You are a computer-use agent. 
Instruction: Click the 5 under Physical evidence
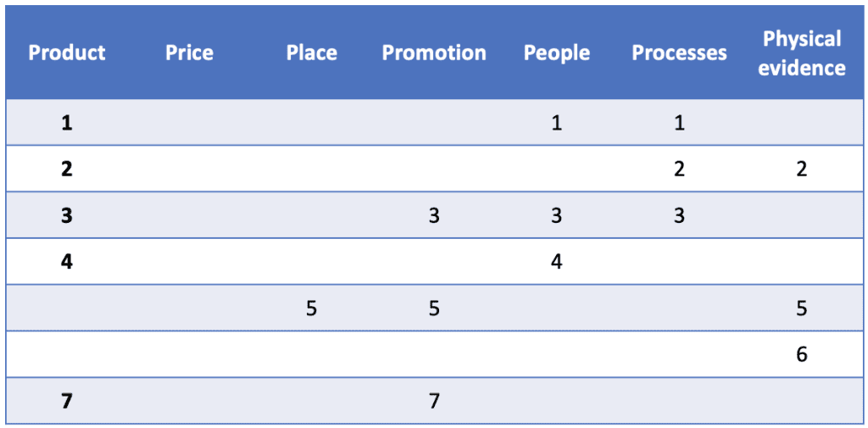pos(802,308)
